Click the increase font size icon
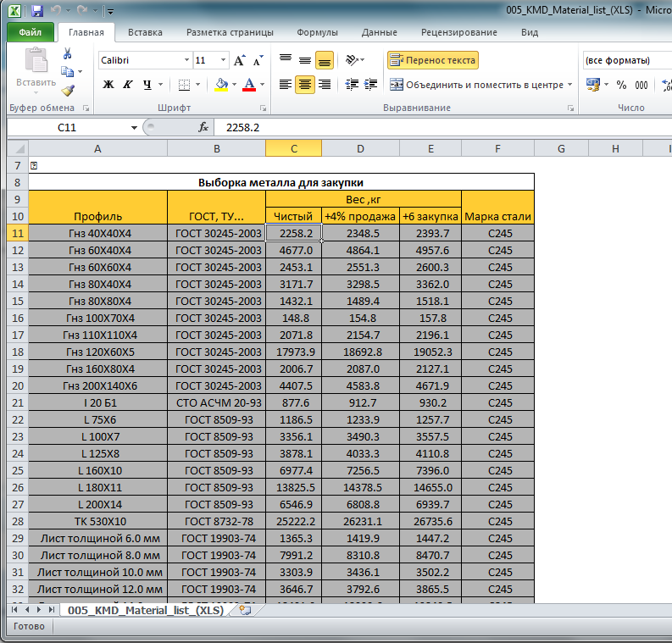The width and height of the screenshot is (672, 643). (239, 61)
